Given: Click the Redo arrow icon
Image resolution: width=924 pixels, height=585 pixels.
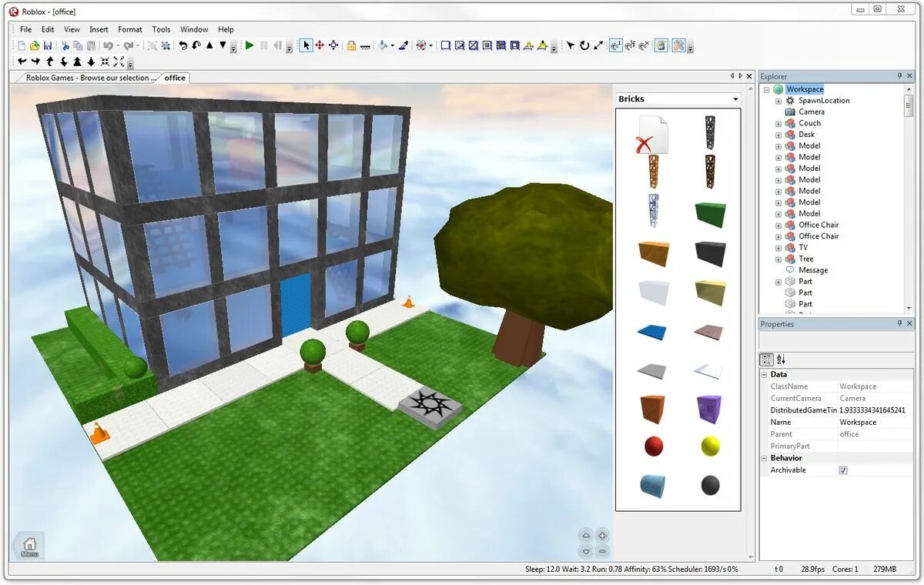Looking at the screenshot, I should [x=128, y=45].
